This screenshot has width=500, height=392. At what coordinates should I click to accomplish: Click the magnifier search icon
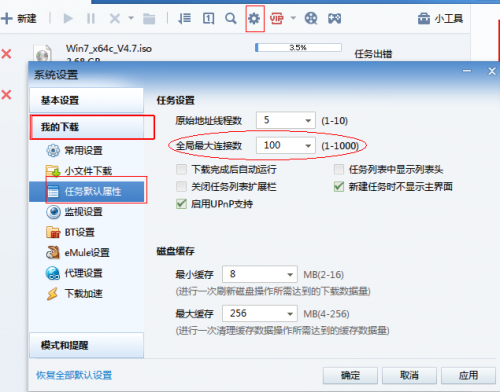tap(231, 18)
